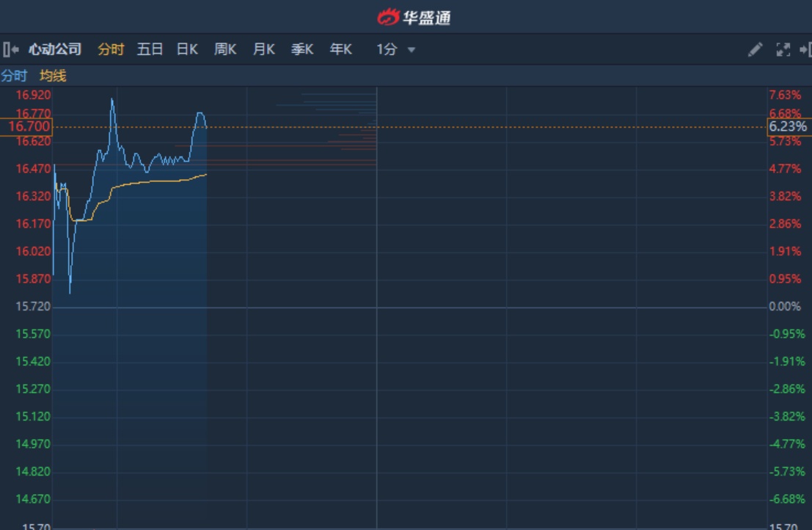Switch to the 年K chart
Viewport: 812px width, 530px height.
(340, 50)
